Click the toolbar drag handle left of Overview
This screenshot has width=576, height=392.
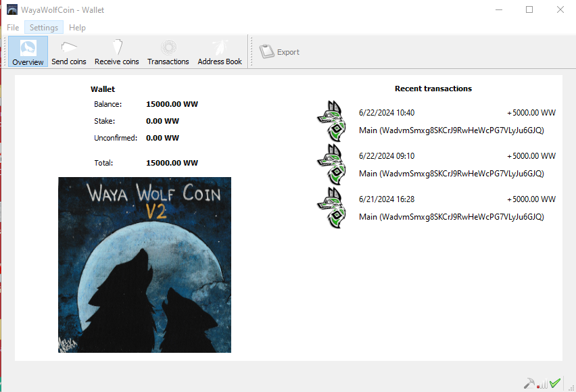pyautogui.click(x=5, y=51)
